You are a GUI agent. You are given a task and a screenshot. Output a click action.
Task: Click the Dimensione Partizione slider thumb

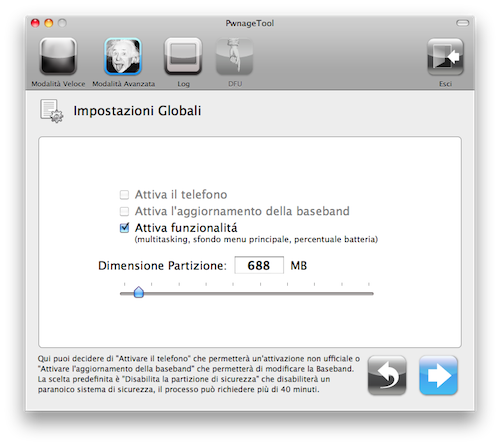139,292
